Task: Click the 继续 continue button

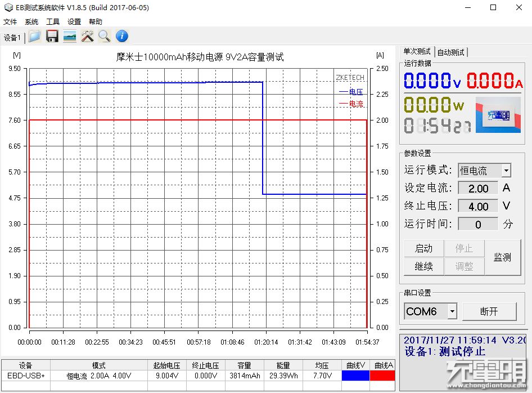Action: pos(424,266)
